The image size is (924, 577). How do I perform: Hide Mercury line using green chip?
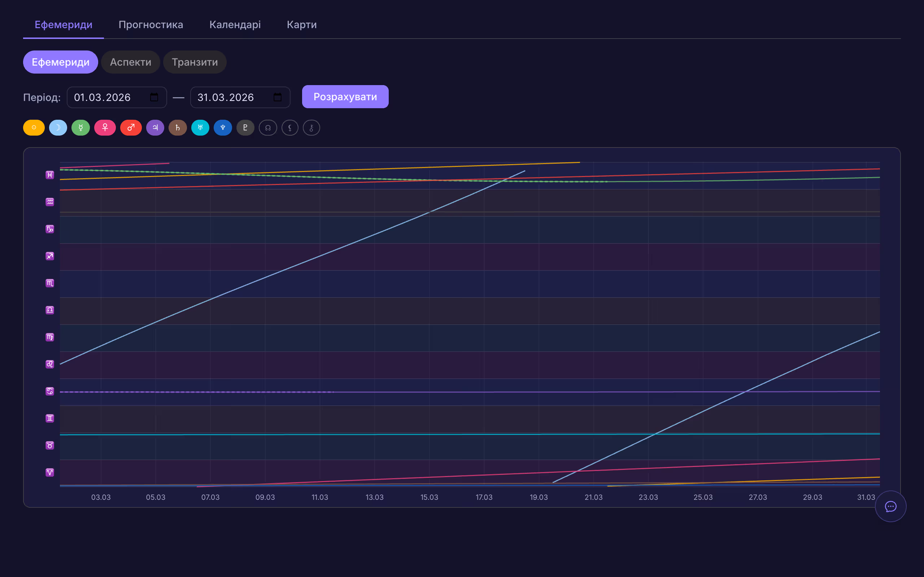coord(80,127)
